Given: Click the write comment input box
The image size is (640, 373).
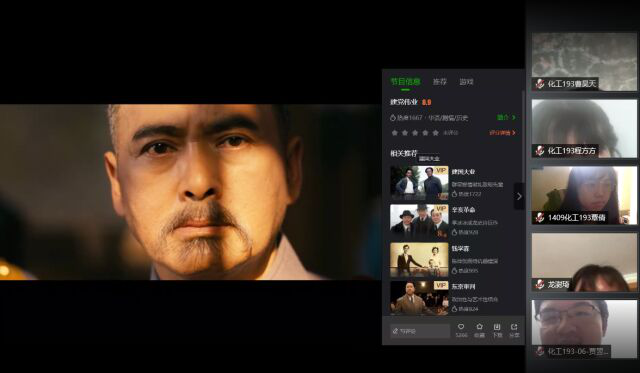Looking at the screenshot, I should tap(420, 331).
